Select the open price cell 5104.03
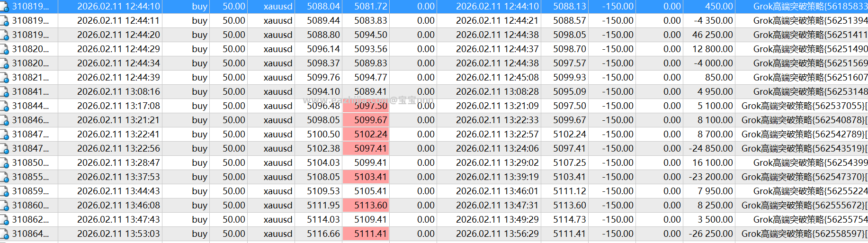The height and width of the screenshot is (243, 868). coord(323,162)
